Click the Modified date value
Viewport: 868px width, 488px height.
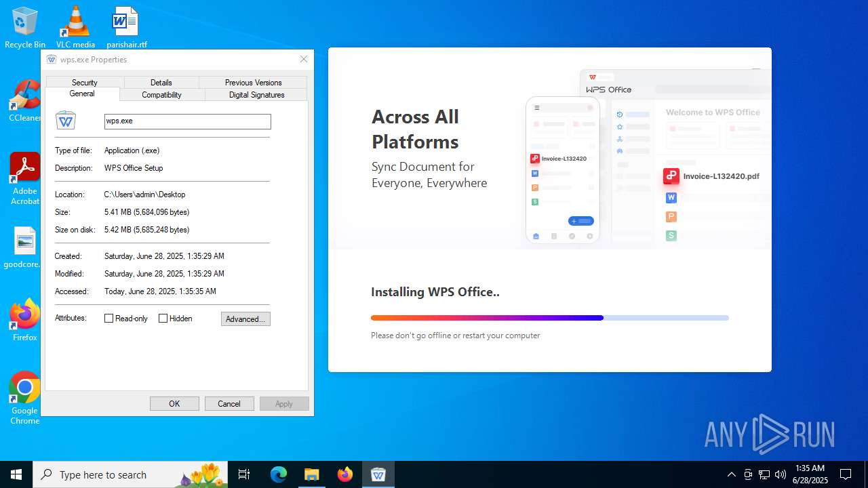click(x=164, y=274)
